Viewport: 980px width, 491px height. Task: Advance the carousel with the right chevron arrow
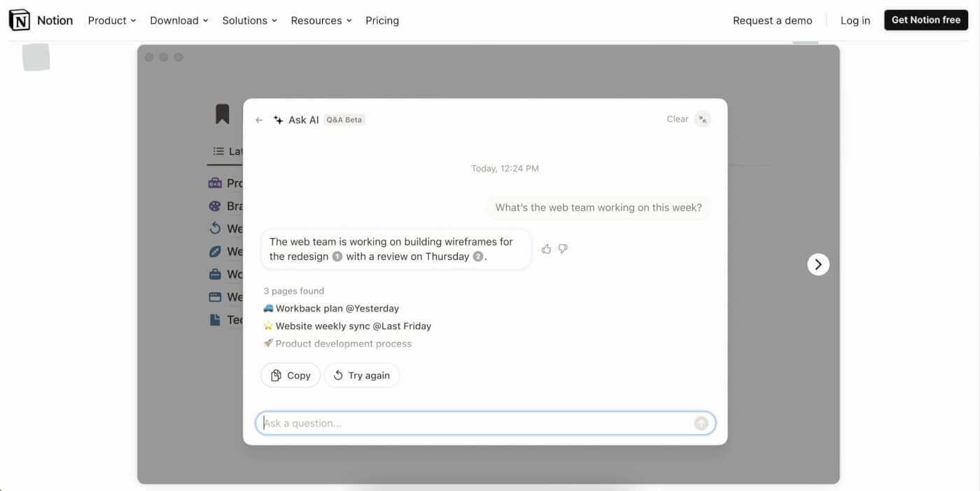click(x=818, y=264)
